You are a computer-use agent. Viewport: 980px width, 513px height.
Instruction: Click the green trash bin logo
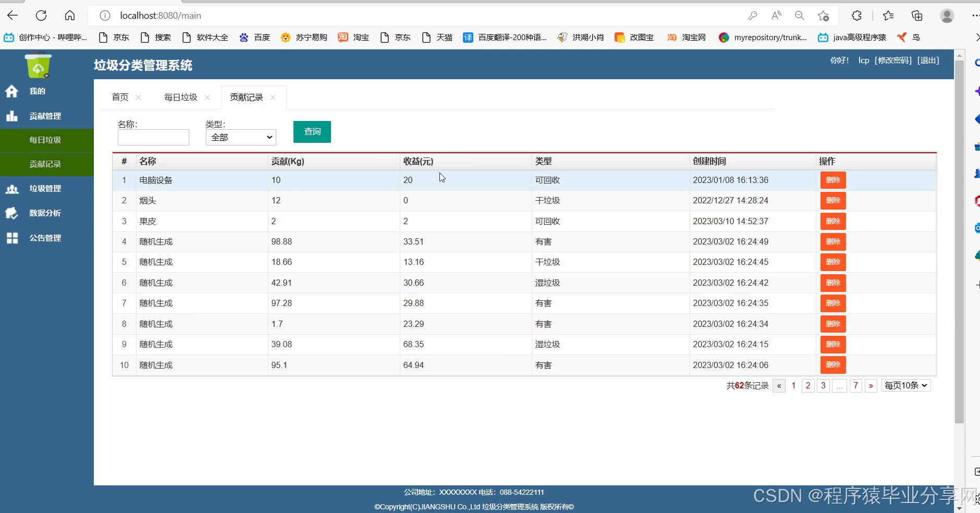click(38, 66)
